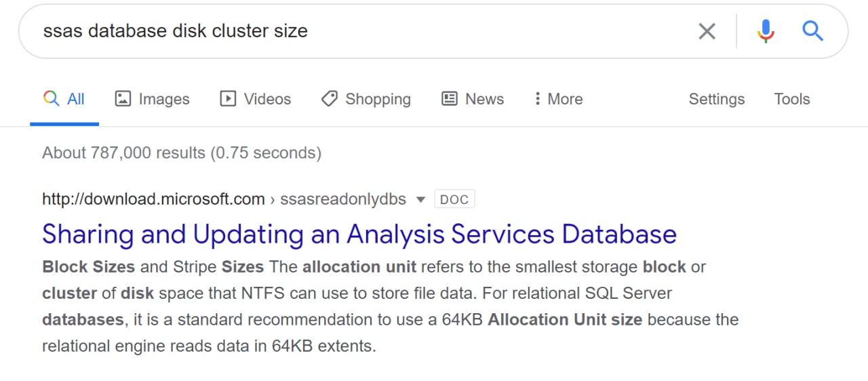Focus the search box containing ssas query
Viewport: 868px width, 381px height.
359,31
